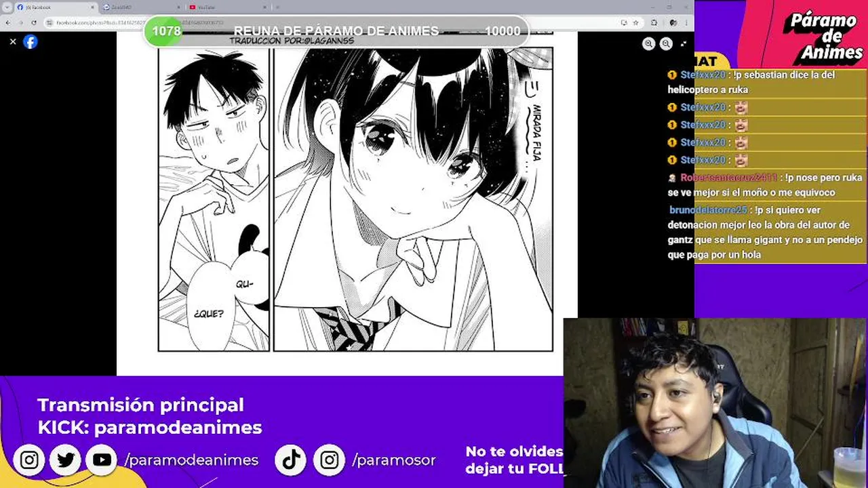Open the browser extensions menu

(x=654, y=22)
